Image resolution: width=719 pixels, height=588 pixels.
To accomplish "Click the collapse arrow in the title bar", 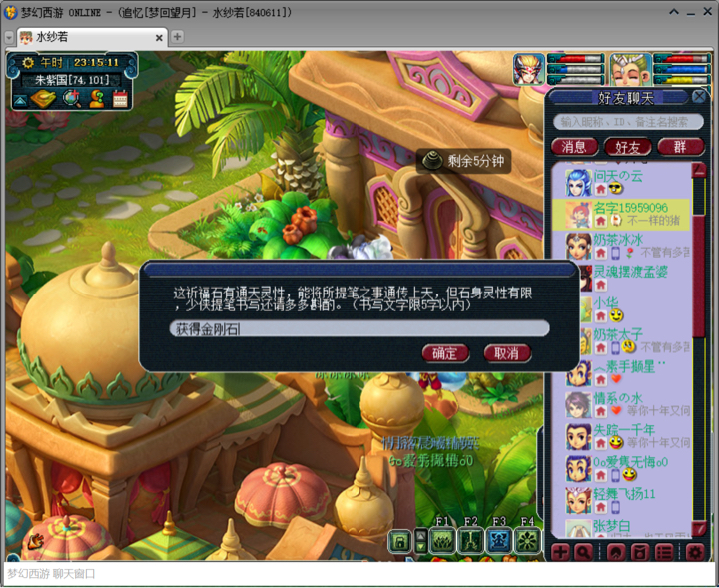I will pos(674,12).
